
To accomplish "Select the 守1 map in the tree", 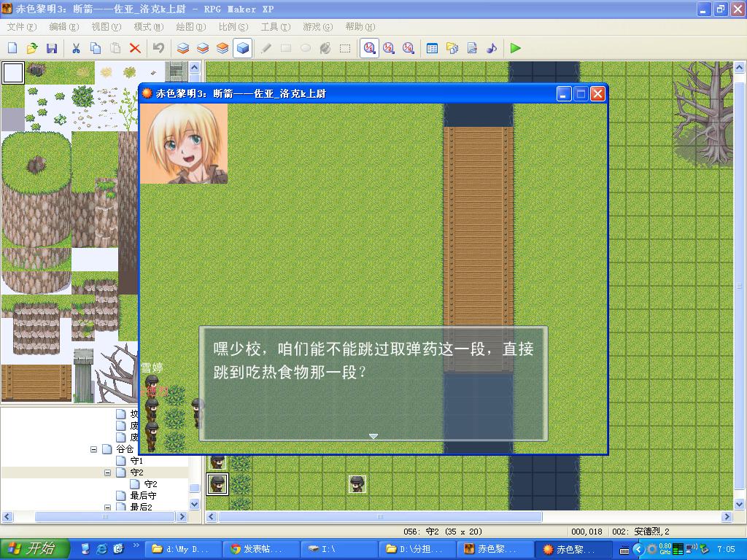I will point(136,461).
